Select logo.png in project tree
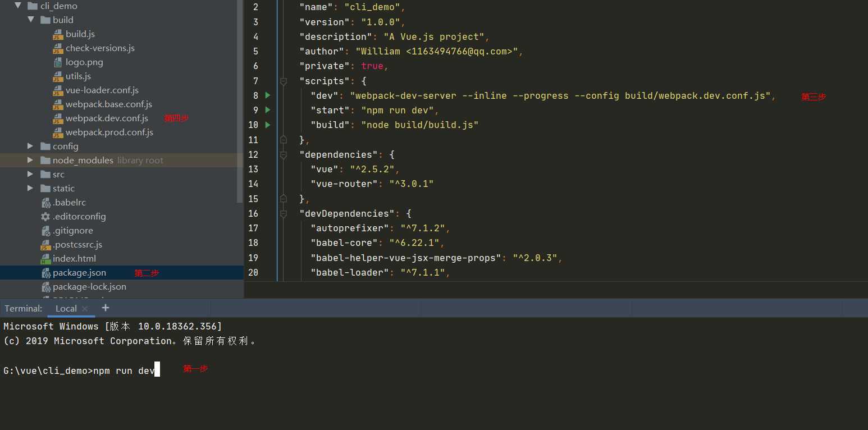 [x=84, y=62]
